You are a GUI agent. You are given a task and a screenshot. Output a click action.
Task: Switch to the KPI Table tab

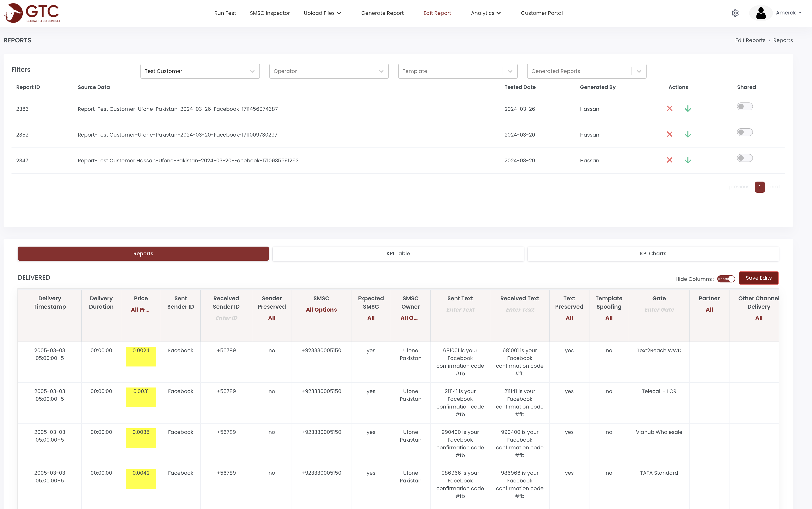(398, 254)
